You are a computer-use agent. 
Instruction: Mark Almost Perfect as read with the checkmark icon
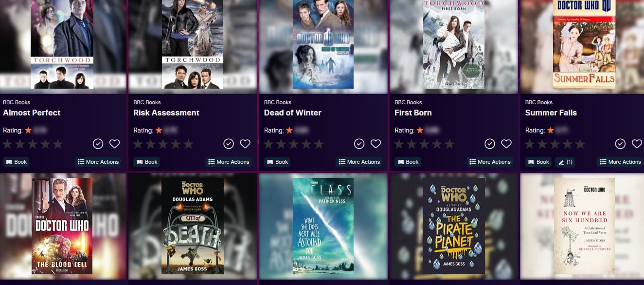[98, 144]
